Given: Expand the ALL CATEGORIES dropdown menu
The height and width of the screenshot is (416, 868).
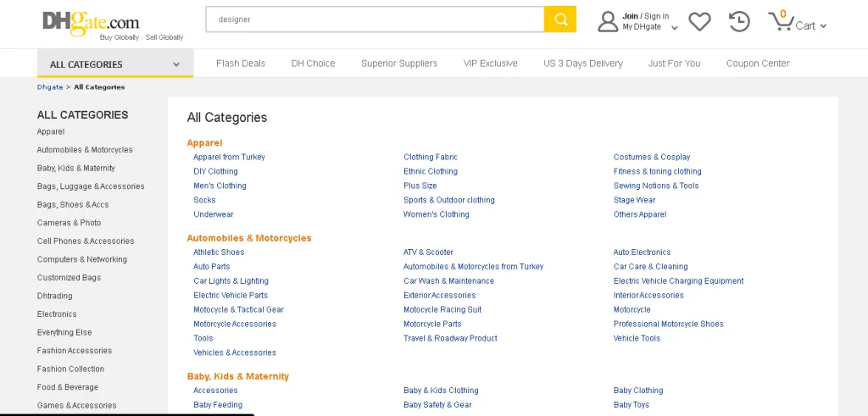Looking at the screenshot, I should 115,64.
